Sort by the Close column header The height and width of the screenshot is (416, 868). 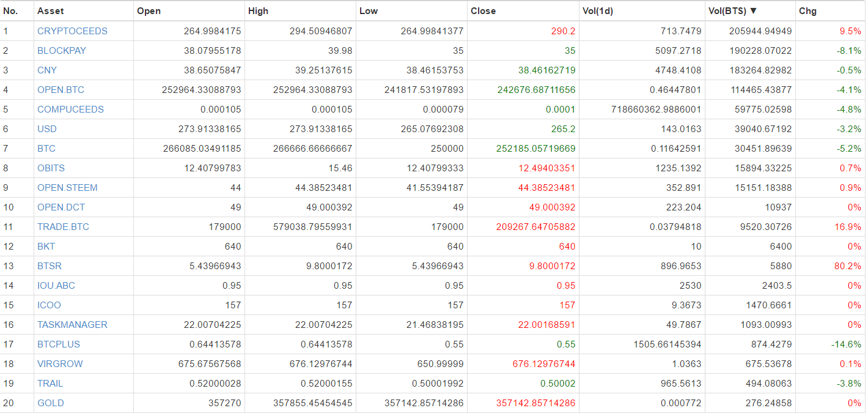coord(484,11)
